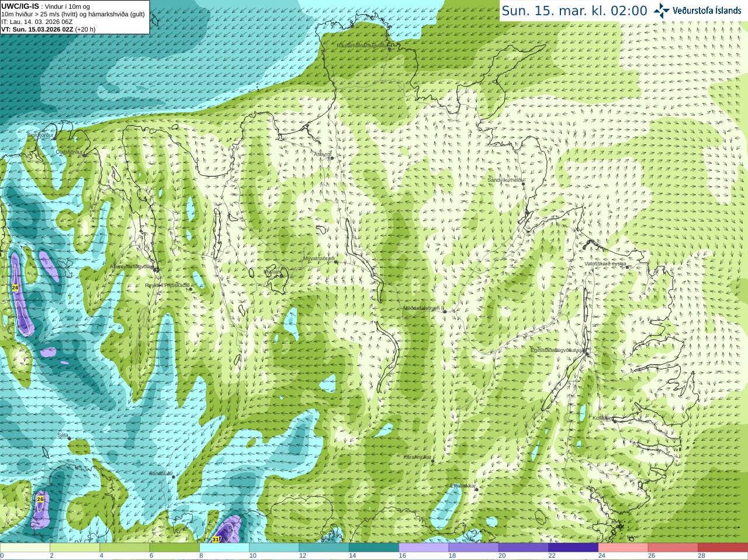Click the legend scale number 16
Image resolution: width=748 pixels, height=560 pixels.
click(402, 556)
